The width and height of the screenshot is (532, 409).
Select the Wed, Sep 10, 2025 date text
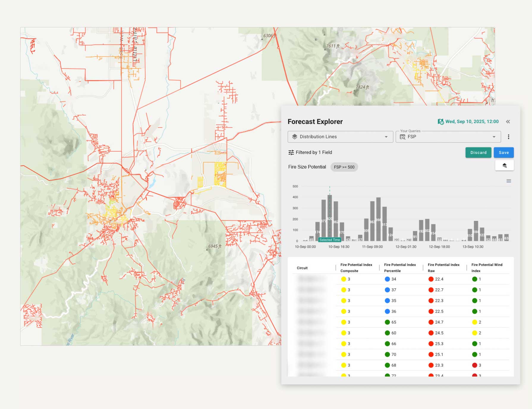click(x=472, y=122)
